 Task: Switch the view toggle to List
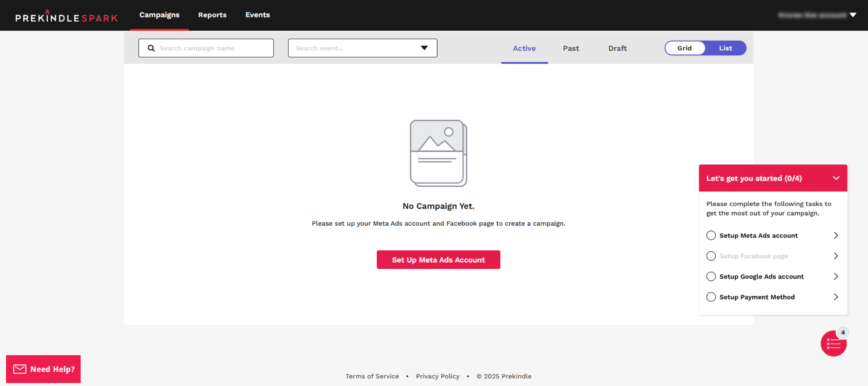[x=725, y=48]
